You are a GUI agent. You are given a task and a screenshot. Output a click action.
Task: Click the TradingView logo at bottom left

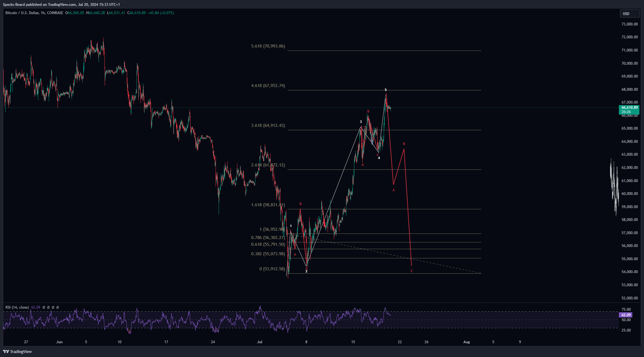[17, 351]
